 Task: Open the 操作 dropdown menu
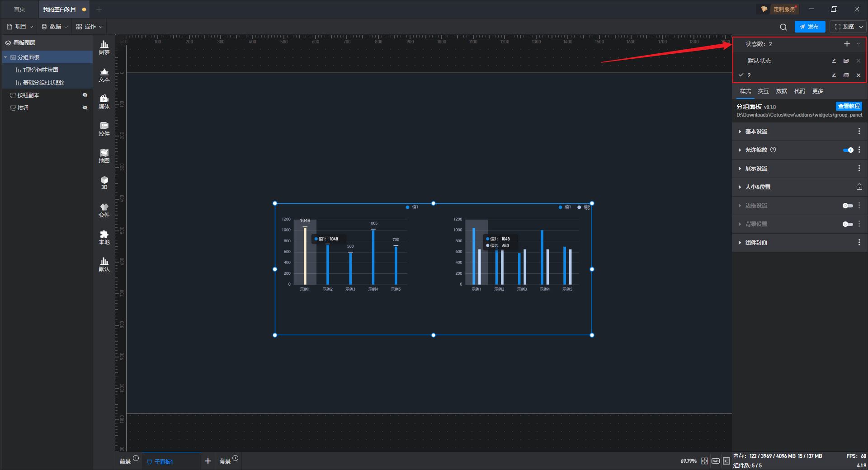click(90, 27)
